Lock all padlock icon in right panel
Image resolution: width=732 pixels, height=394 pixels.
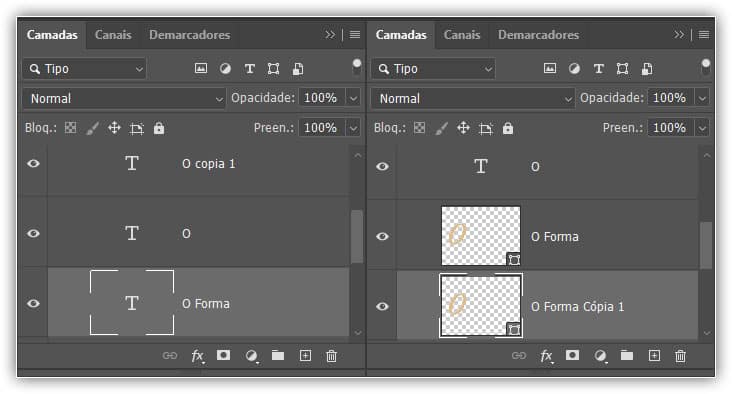pos(508,128)
